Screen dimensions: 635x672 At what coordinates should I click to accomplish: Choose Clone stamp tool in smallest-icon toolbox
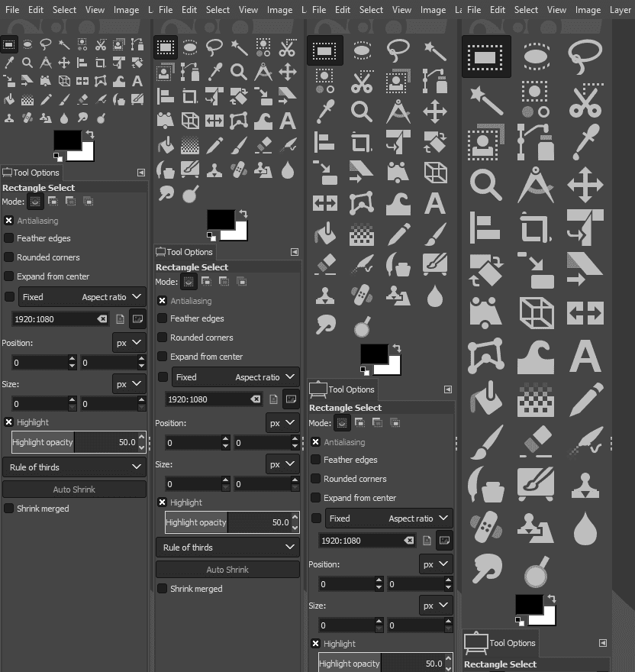pyautogui.click(x=9, y=118)
